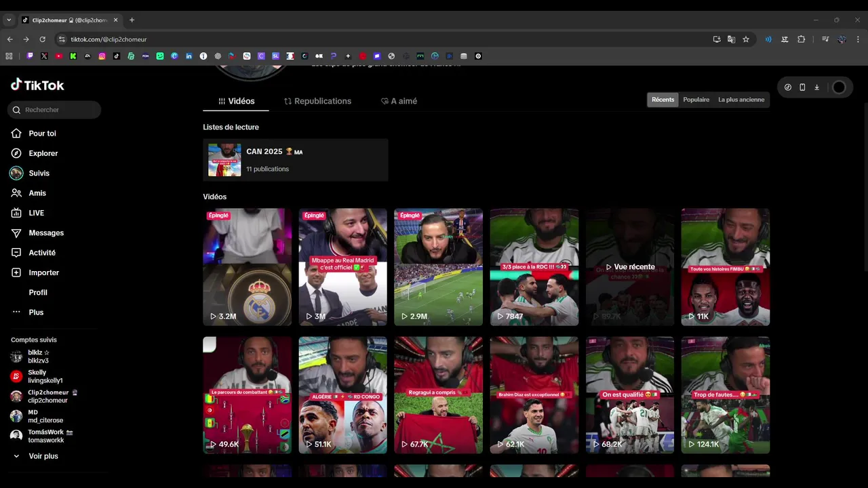The image size is (868, 488).
Task: Open the Kick bookmark in bookmarks bar
Action: (73, 56)
